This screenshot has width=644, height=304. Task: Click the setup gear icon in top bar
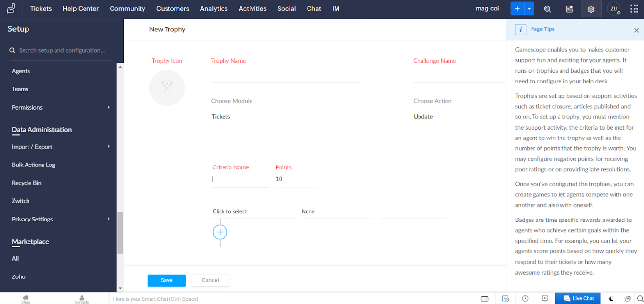pos(591,9)
